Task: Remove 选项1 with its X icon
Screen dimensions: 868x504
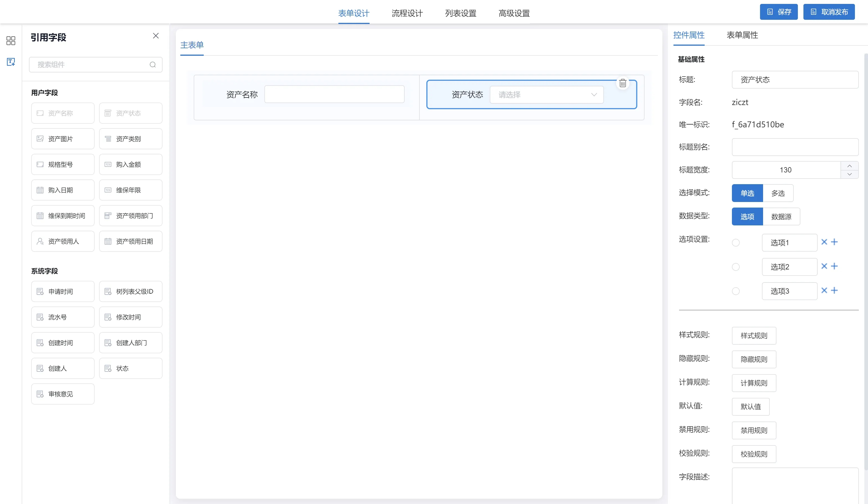Action: [824, 242]
